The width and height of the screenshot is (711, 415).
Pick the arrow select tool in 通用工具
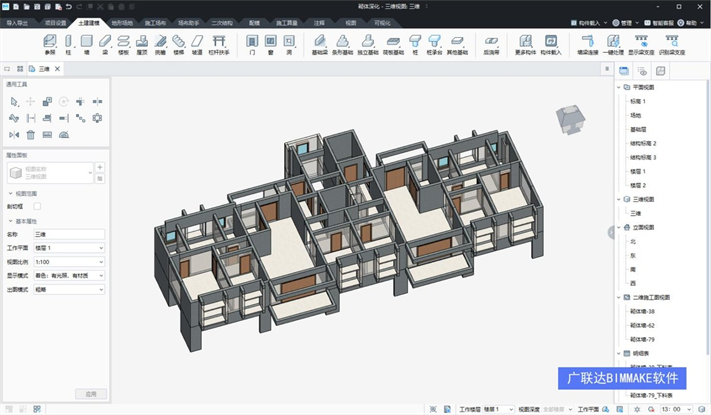pyautogui.click(x=14, y=102)
